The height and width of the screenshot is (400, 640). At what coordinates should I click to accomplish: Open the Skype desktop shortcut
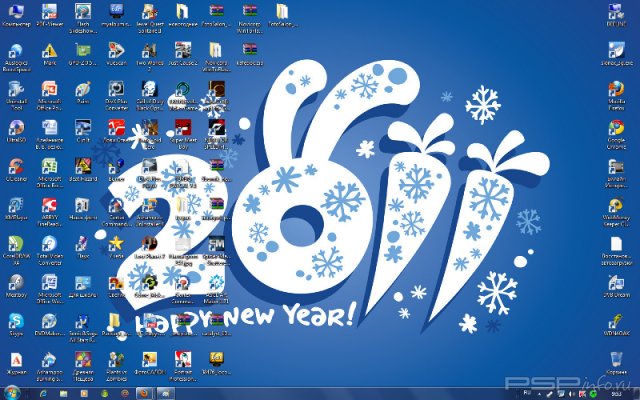coord(16,322)
